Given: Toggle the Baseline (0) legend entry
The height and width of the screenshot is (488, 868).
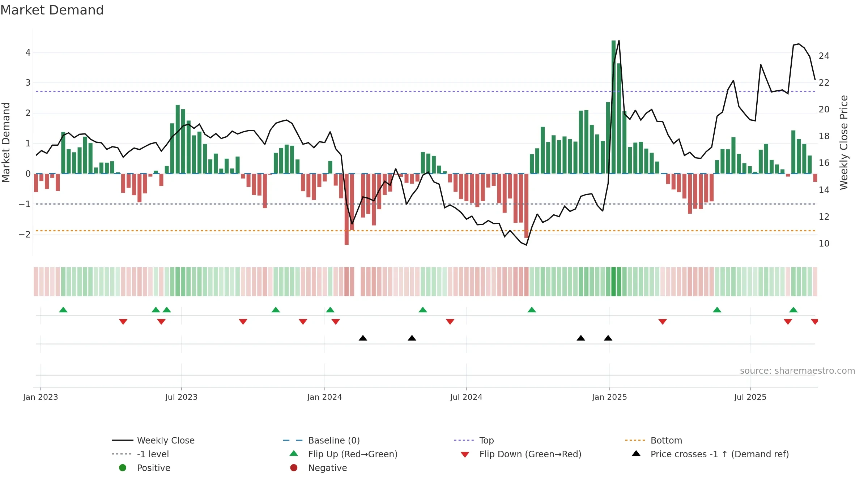Looking at the screenshot, I should [321, 440].
